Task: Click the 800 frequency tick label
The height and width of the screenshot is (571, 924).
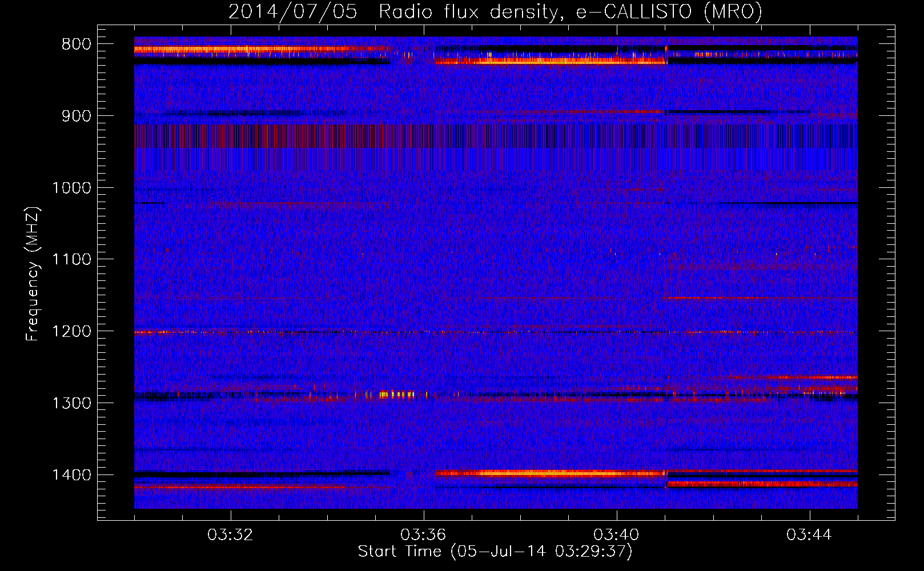Action: (x=77, y=45)
